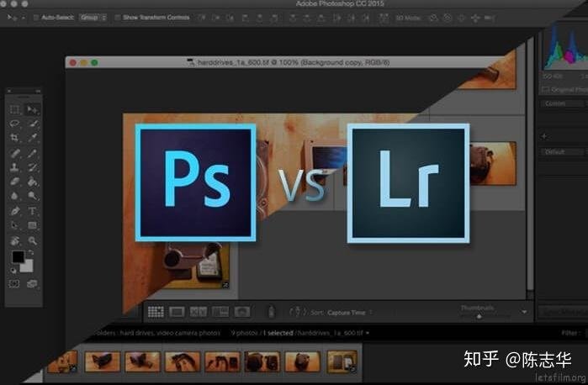The height and width of the screenshot is (385, 588).
Task: Click the Align top edges icon
Action: coord(201,18)
